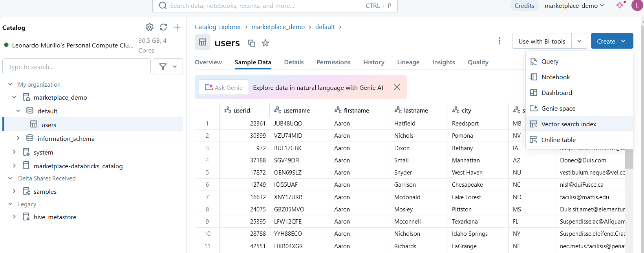
Task: Select the hive_metastore catalog
Action: (55, 217)
